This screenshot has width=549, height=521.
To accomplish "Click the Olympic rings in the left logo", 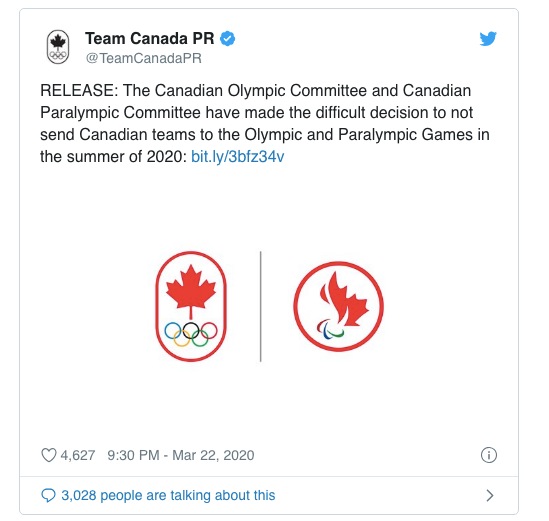I will tap(191, 334).
